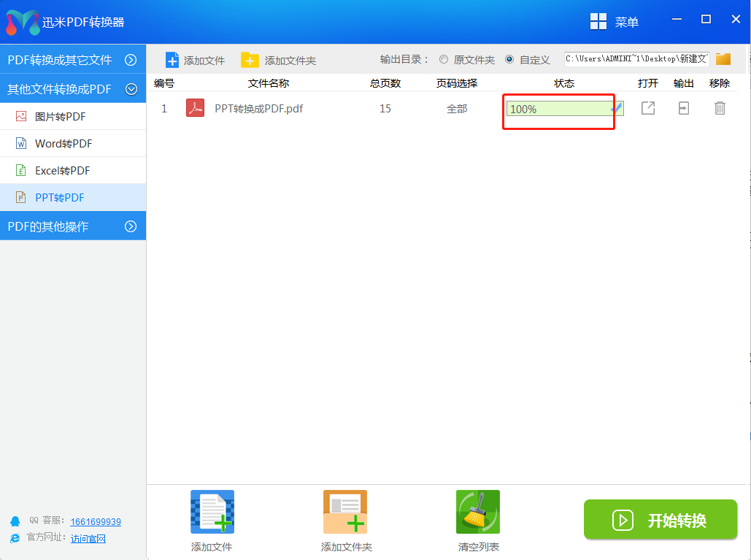Click the output directory path field
The image size is (751, 560).
click(636, 59)
